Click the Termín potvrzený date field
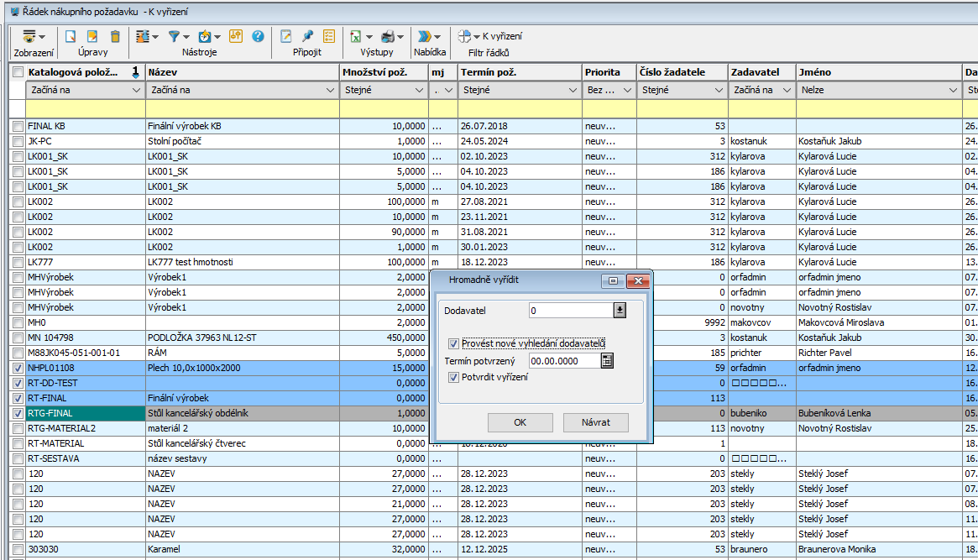 tap(563, 361)
